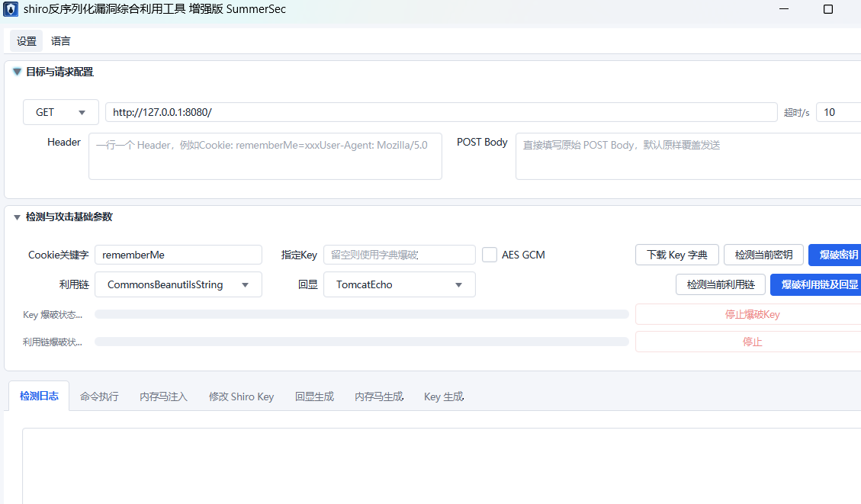Click the POST Body text area
Image resolution: width=861 pixels, height=504 pixels.
(x=689, y=156)
